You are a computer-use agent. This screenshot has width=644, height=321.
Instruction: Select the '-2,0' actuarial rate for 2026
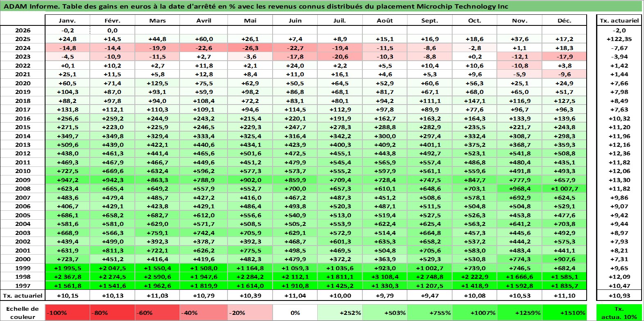point(619,30)
